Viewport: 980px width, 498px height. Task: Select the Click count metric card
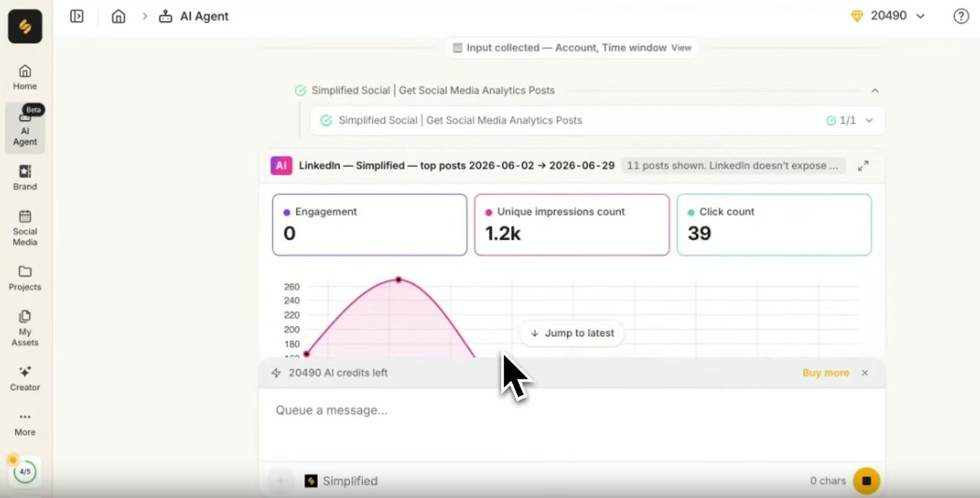pyautogui.click(x=774, y=225)
